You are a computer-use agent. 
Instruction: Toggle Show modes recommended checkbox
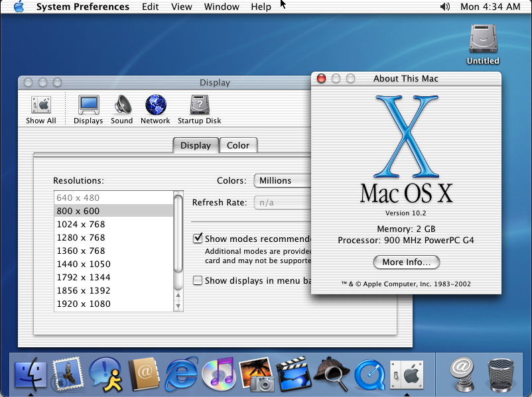[x=198, y=239]
